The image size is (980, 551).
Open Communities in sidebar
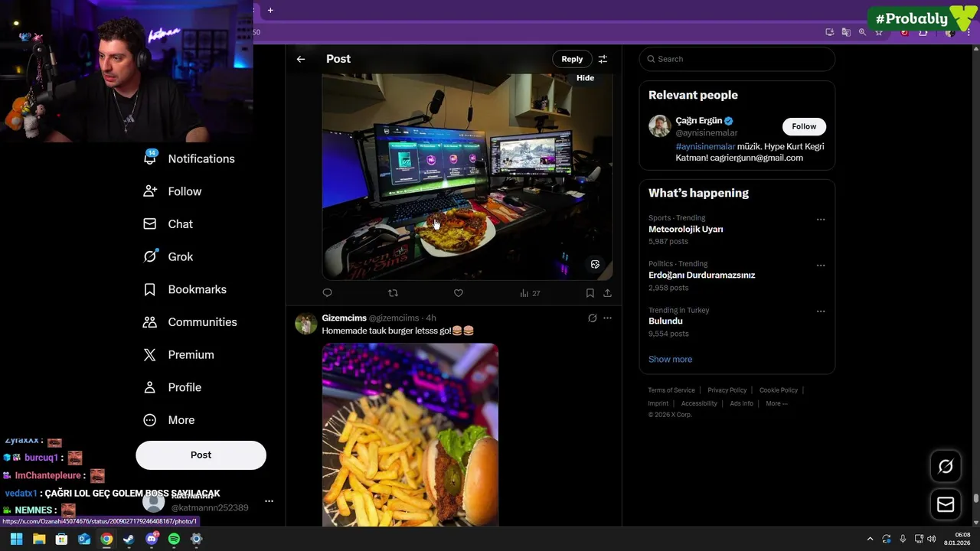point(190,322)
